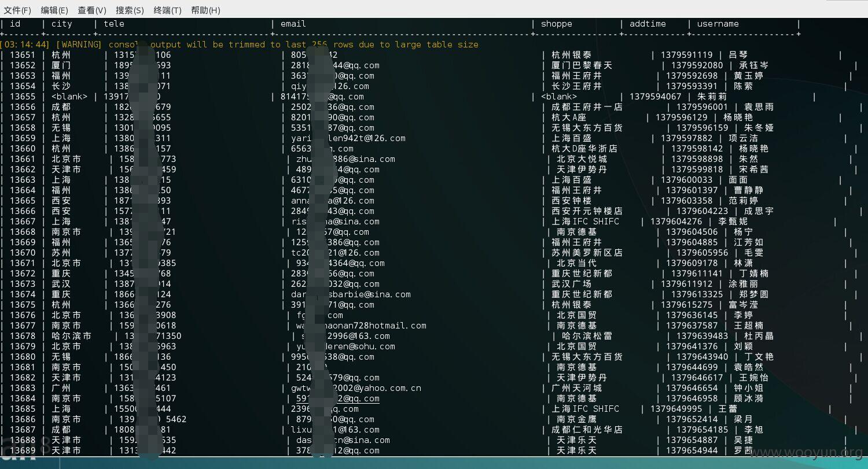Select id value 13651

pyautogui.click(x=23, y=55)
